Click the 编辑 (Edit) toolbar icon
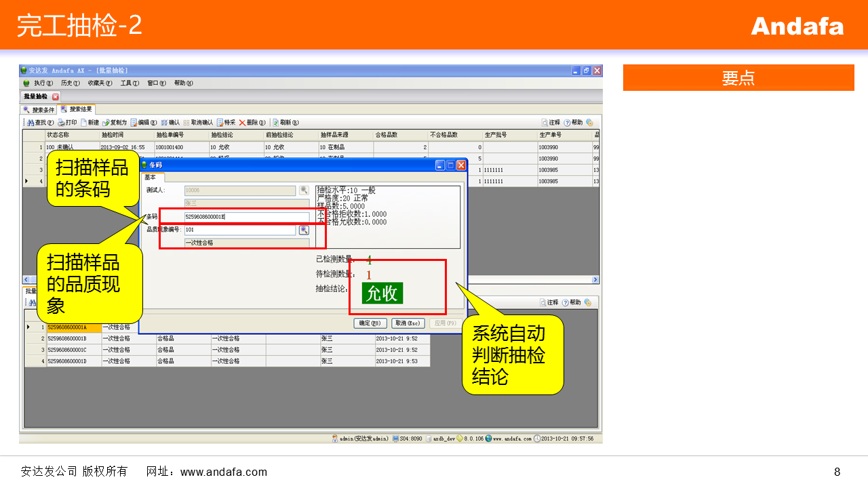868x488 pixels. (134, 123)
